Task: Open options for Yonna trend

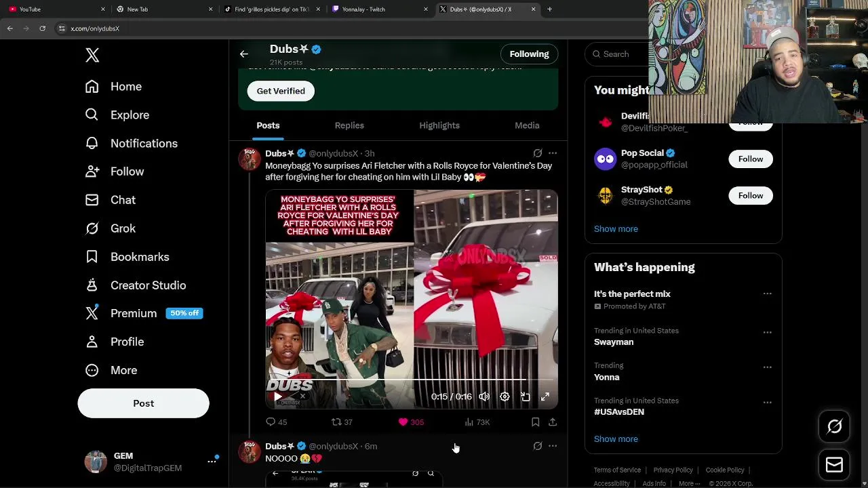Action: pos(767,367)
